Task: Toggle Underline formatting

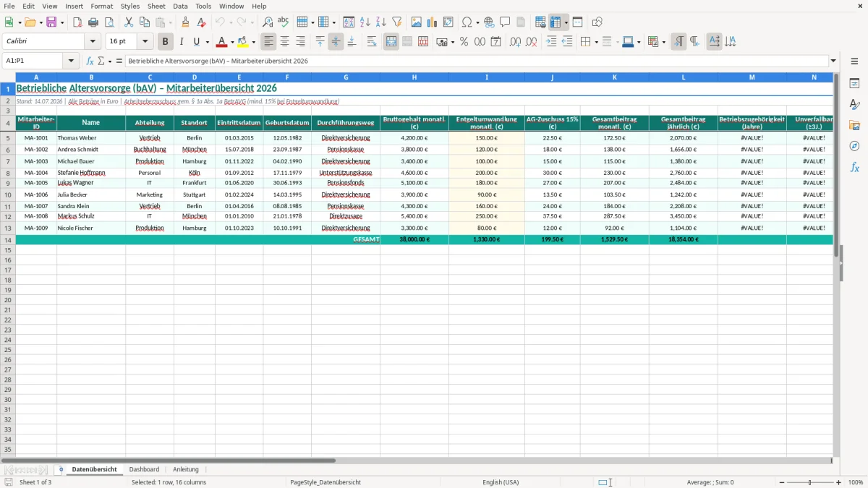Action: click(x=196, y=42)
